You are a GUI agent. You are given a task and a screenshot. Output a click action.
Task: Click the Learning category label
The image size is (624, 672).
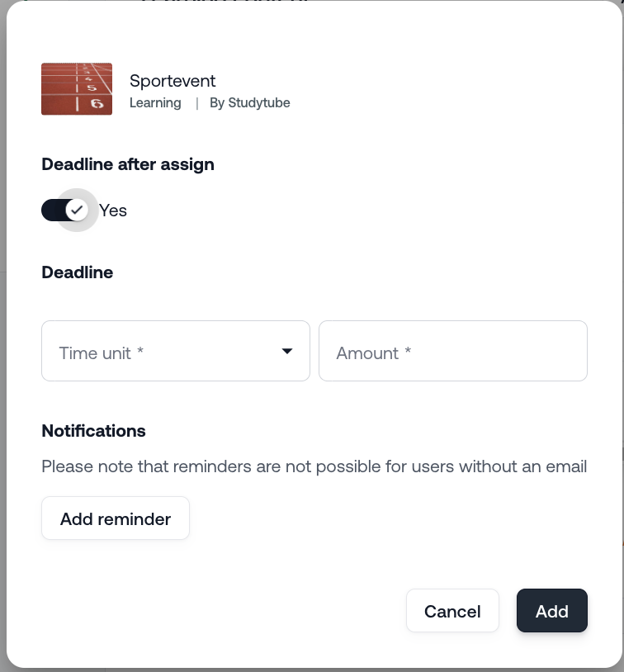(155, 103)
